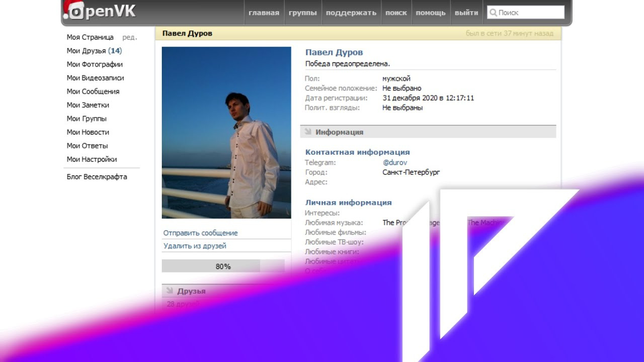Image resolution: width=644 pixels, height=362 pixels.
Task: Collapse the Друзья section arrow
Action: (169, 291)
